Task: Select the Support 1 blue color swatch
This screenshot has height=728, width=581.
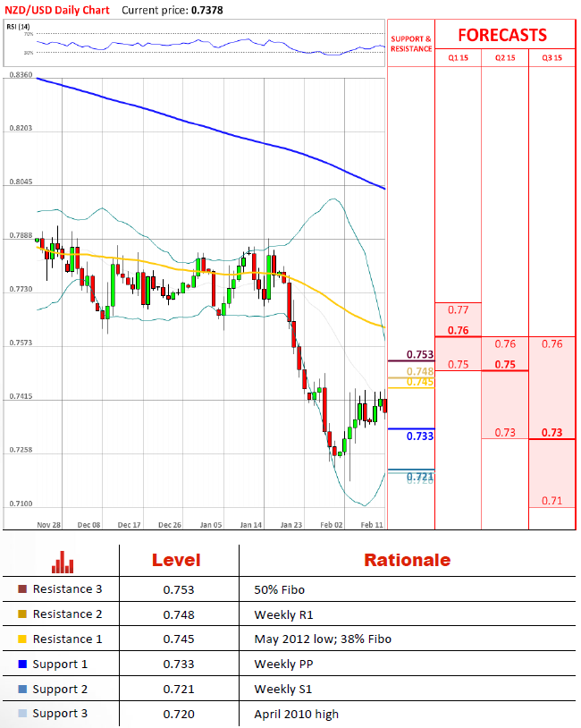Action: (x=22, y=665)
